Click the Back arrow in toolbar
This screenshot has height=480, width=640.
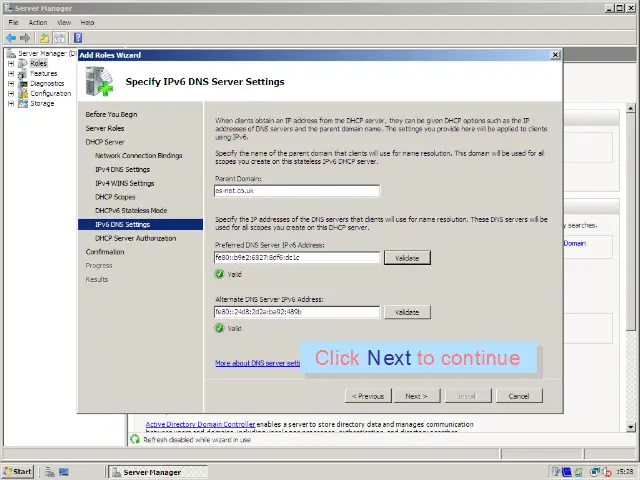(x=11, y=38)
